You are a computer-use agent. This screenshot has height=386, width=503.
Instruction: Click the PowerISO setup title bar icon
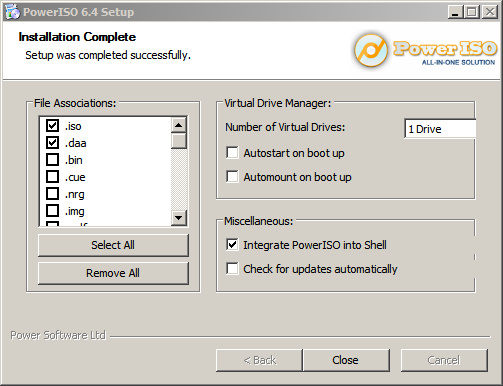(13, 12)
